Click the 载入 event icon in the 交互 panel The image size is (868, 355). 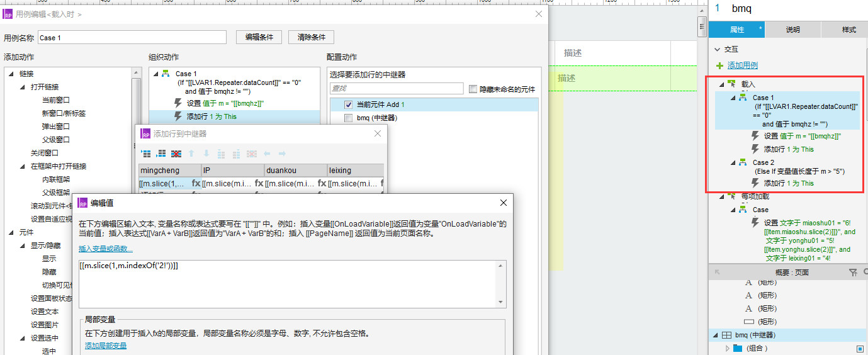pos(731,84)
